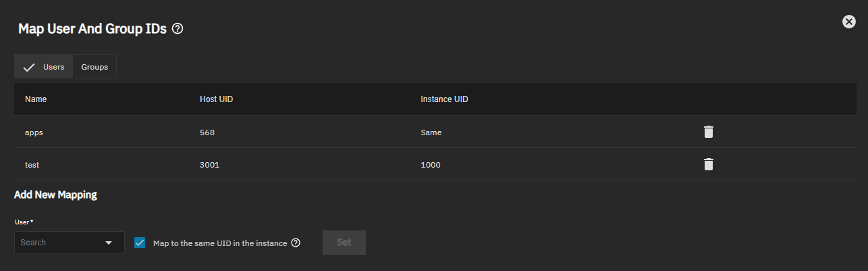Click the Host UID value 3001
The height and width of the screenshot is (271, 868).
[209, 165]
